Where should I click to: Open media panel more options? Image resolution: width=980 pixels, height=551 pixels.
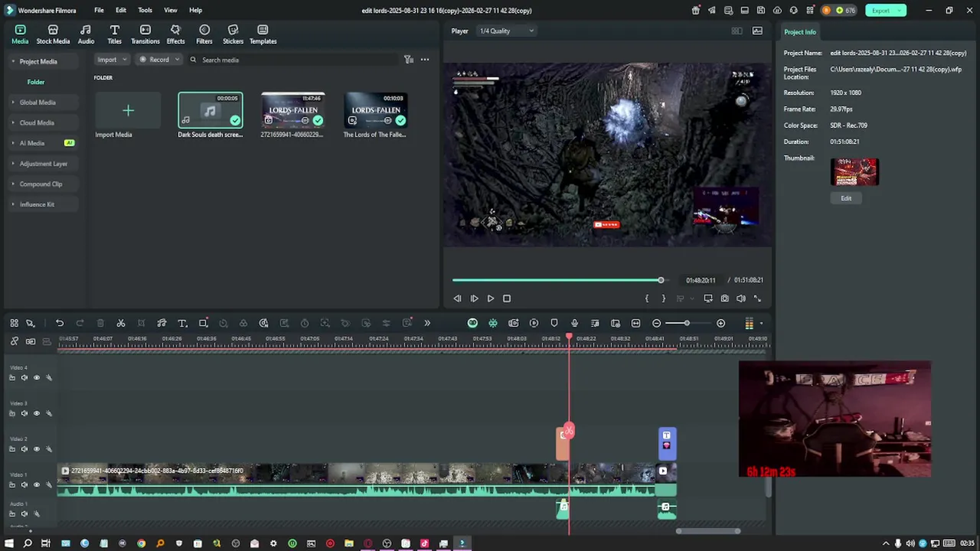tap(425, 60)
